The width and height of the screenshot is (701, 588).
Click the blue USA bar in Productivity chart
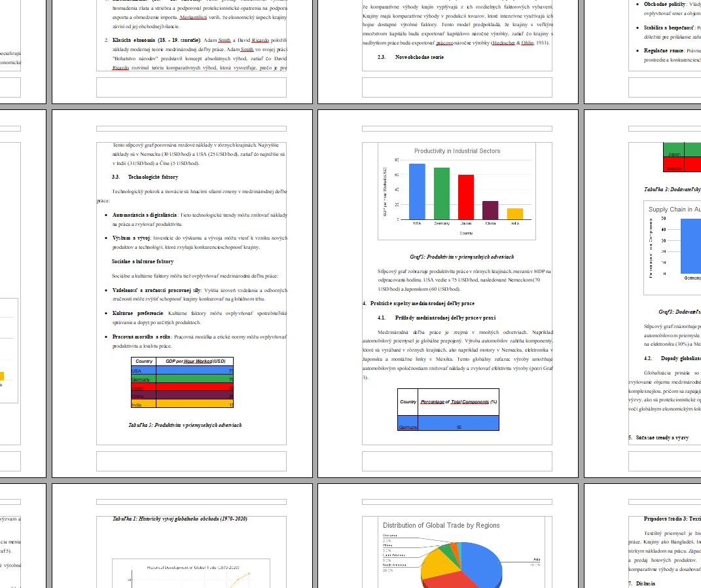coord(417,192)
